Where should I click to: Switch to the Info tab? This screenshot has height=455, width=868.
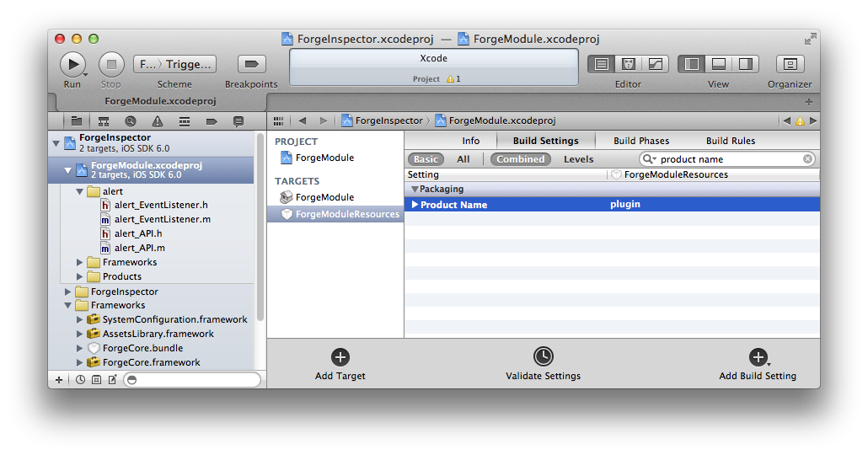(x=470, y=141)
